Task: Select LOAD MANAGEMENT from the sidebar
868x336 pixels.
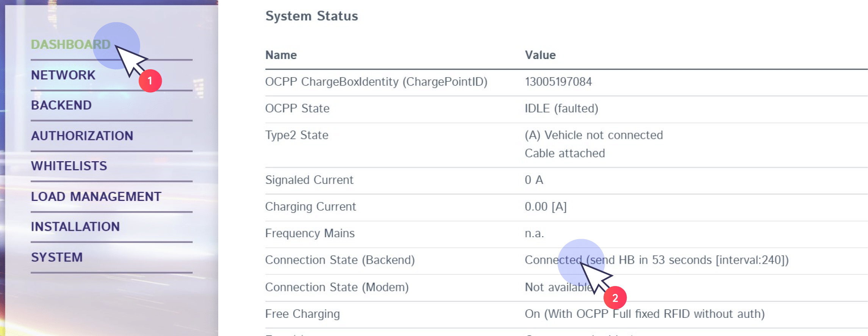Action: [x=96, y=196]
